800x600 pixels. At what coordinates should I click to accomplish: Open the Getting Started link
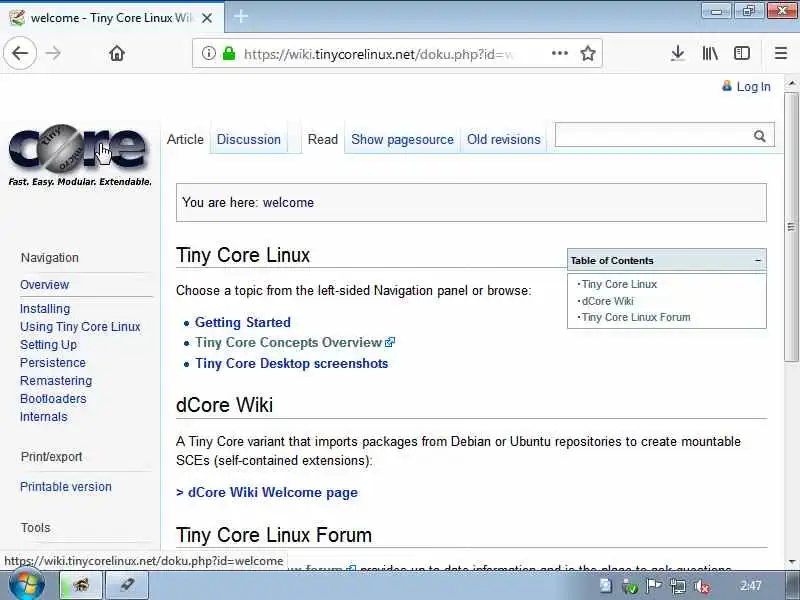click(243, 322)
